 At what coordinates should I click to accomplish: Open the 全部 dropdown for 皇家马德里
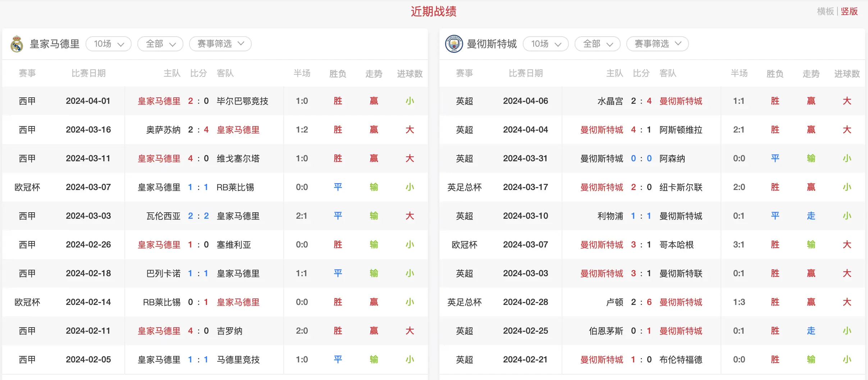(x=160, y=44)
